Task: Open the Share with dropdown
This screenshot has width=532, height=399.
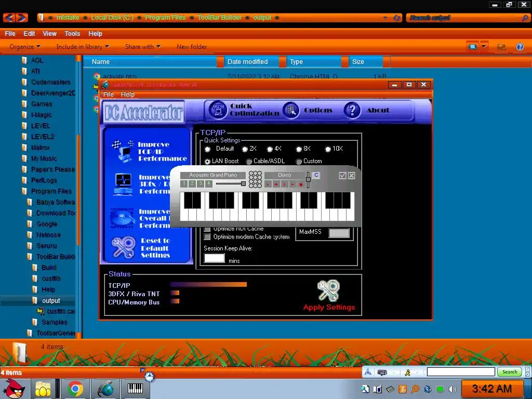Action: click(143, 47)
